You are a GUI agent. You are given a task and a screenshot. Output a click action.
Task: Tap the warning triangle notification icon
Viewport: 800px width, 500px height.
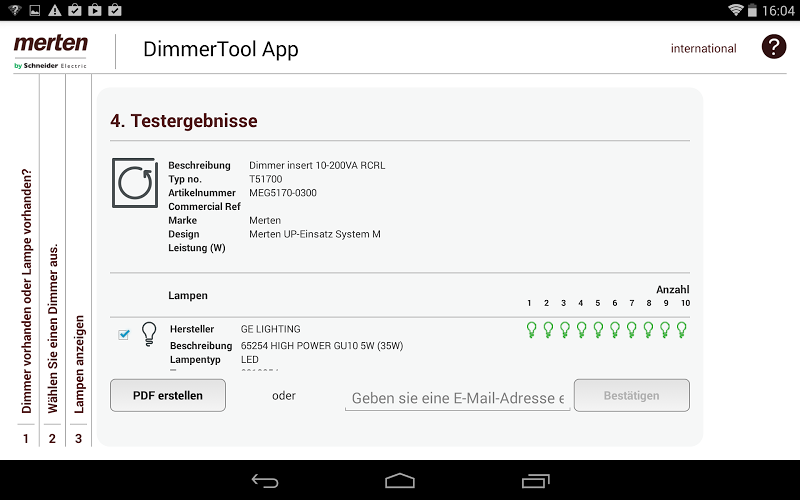coord(55,10)
